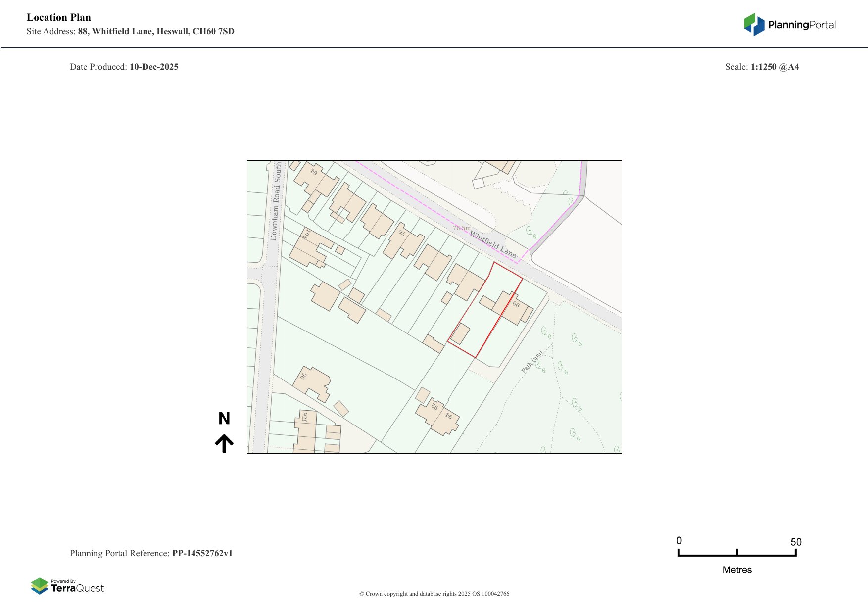
Task: Click the Planning Portal Reference number
Action: tap(202, 553)
